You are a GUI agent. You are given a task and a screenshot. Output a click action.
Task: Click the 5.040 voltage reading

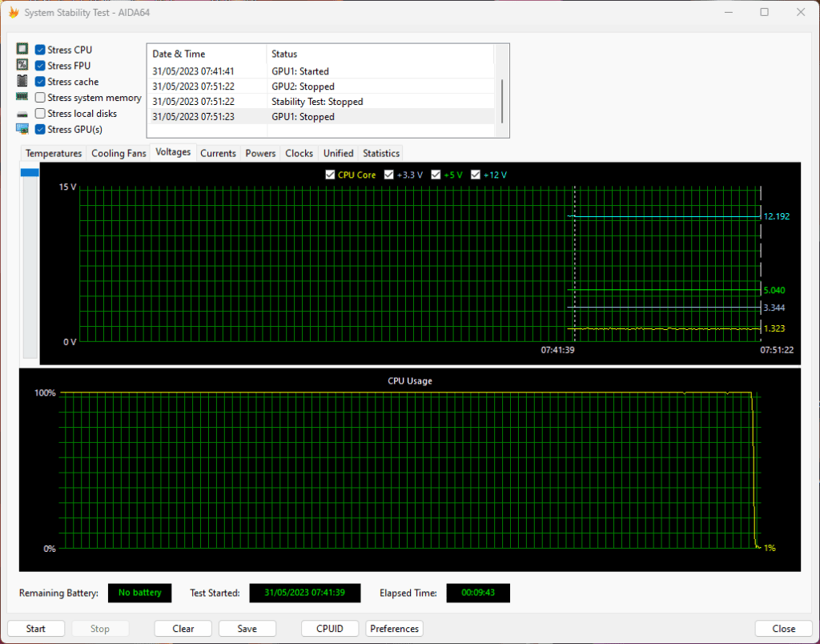[774, 290]
